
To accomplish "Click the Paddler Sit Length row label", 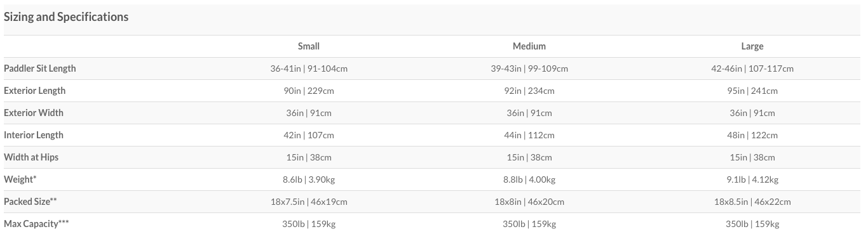I will (x=40, y=68).
